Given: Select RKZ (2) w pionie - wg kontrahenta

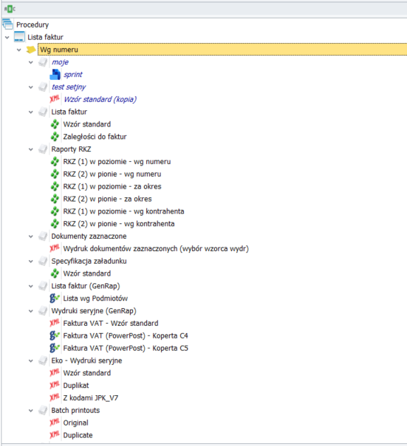Looking at the screenshot, I should pyautogui.click(x=119, y=224).
